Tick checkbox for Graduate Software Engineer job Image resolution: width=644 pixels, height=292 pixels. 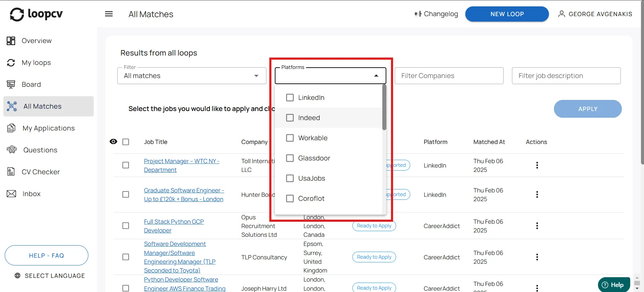tap(126, 194)
